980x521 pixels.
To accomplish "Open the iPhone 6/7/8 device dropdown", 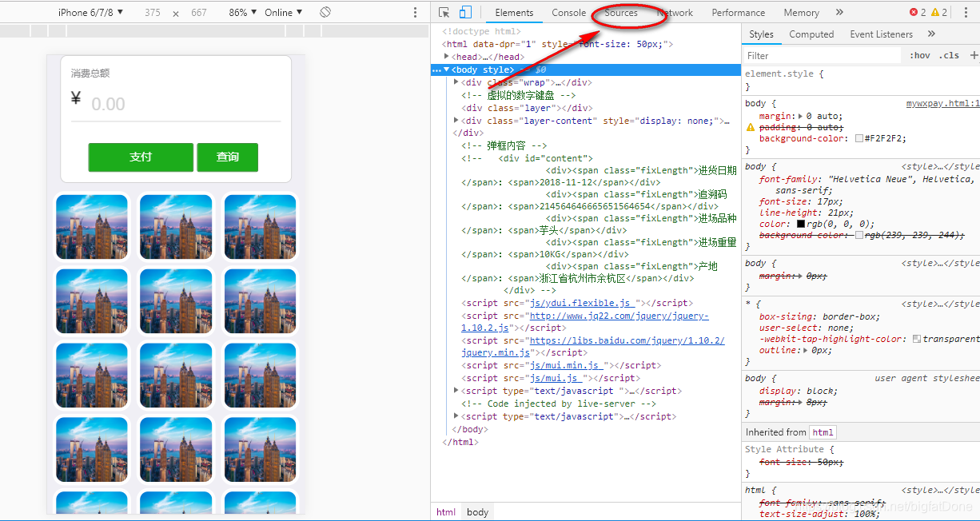I will point(91,12).
